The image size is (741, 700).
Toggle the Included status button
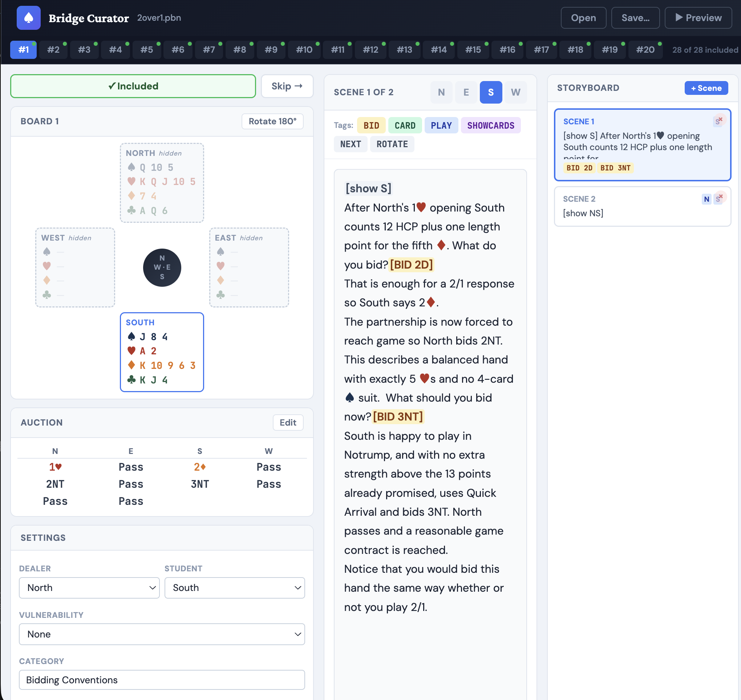coord(133,86)
